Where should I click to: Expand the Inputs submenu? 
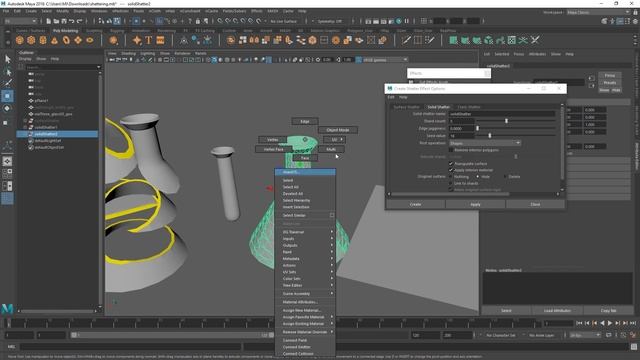305,239
